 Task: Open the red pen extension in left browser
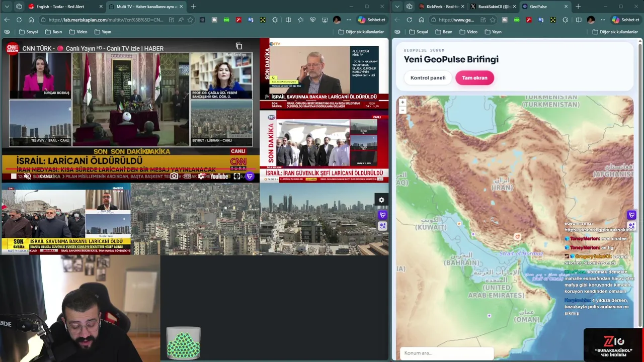click(x=238, y=20)
